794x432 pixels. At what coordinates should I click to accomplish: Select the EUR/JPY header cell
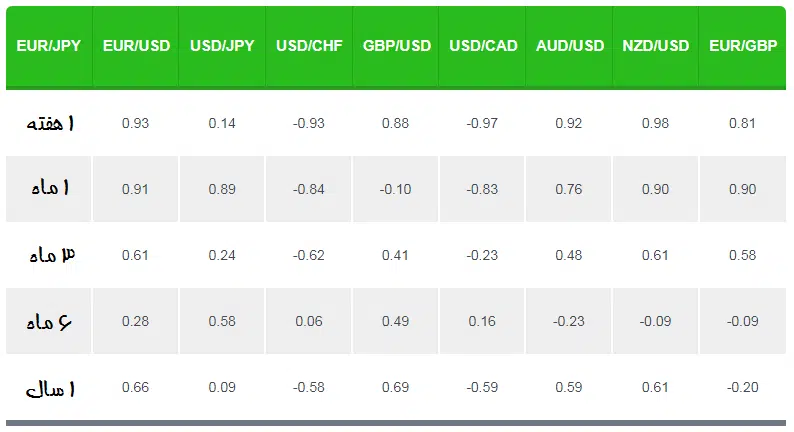click(x=49, y=47)
